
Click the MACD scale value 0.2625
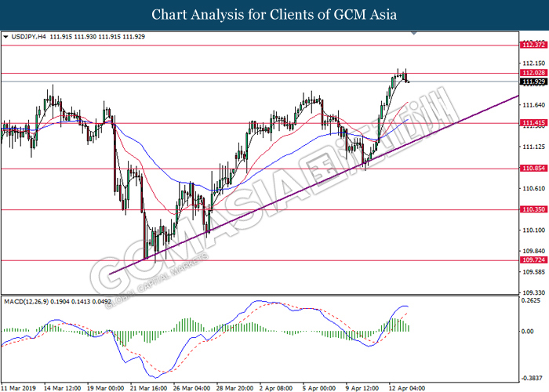coord(531,300)
